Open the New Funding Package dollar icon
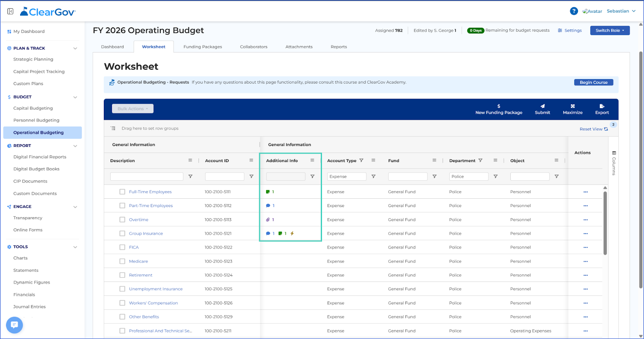The width and height of the screenshot is (644, 339). pos(499,106)
